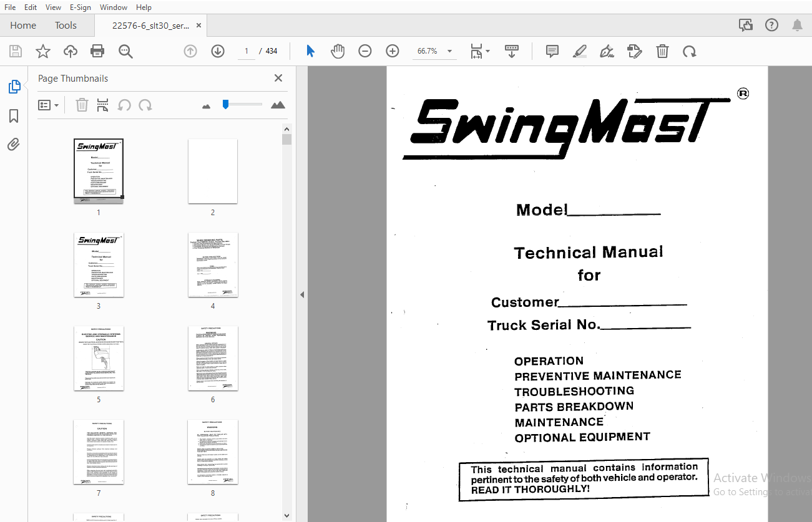Viewport: 812px width, 522px height.
Task: Switch to the Tools tab
Action: pos(66,26)
